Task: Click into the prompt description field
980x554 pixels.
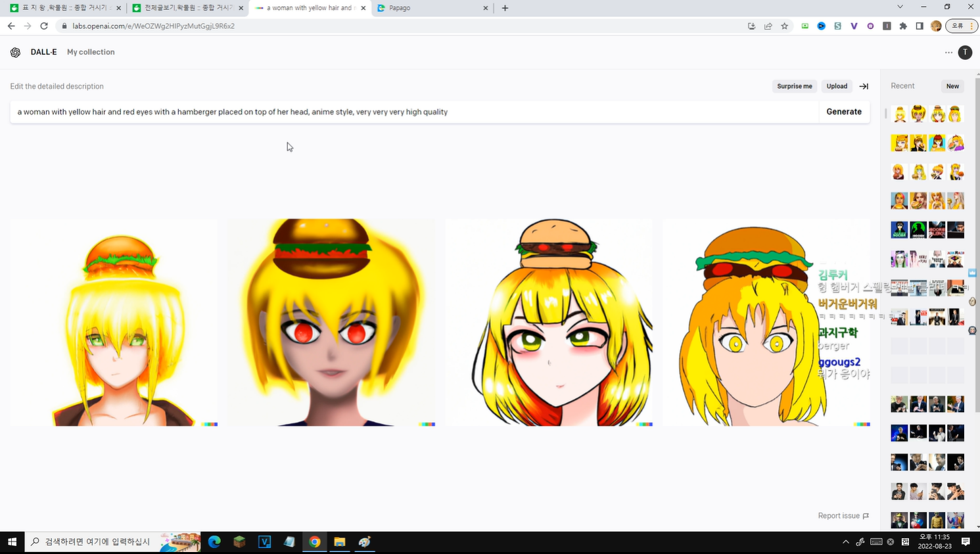Action: 414,112
